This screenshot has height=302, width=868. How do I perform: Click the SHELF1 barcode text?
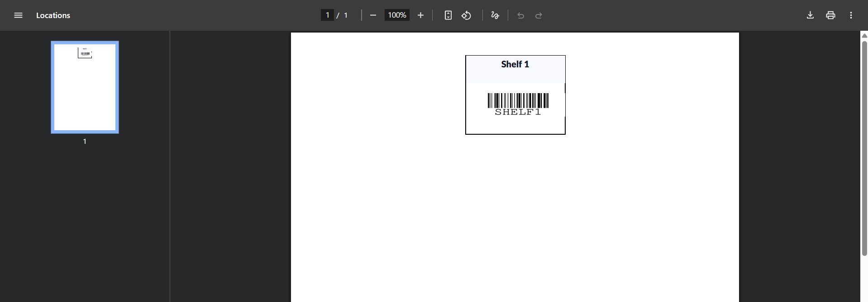[518, 112]
